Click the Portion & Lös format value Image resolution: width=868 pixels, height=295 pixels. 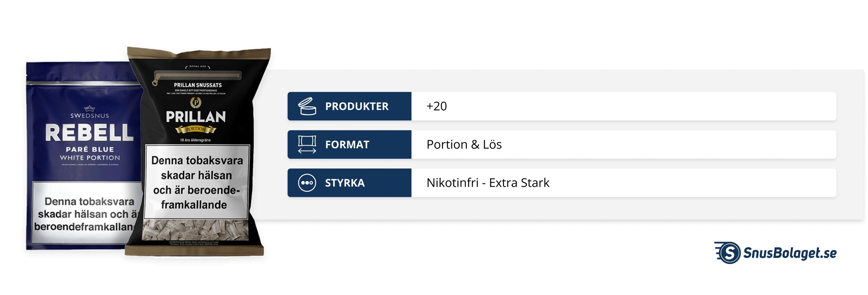pos(464,145)
